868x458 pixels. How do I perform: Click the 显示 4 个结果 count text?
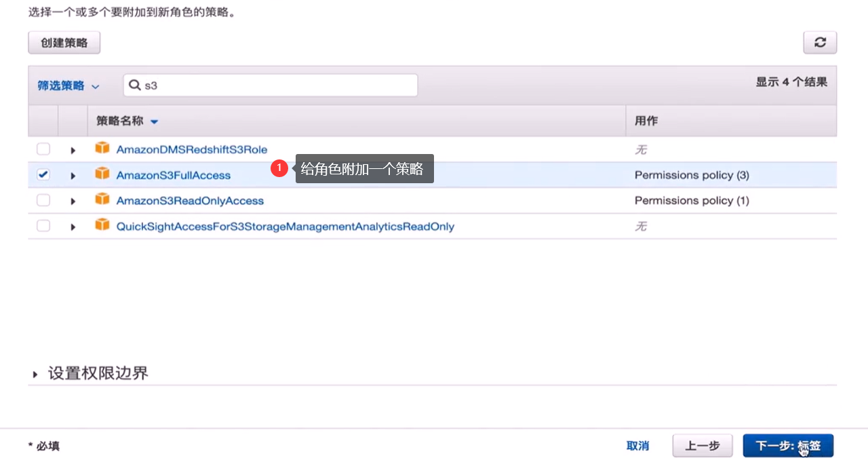[791, 82]
